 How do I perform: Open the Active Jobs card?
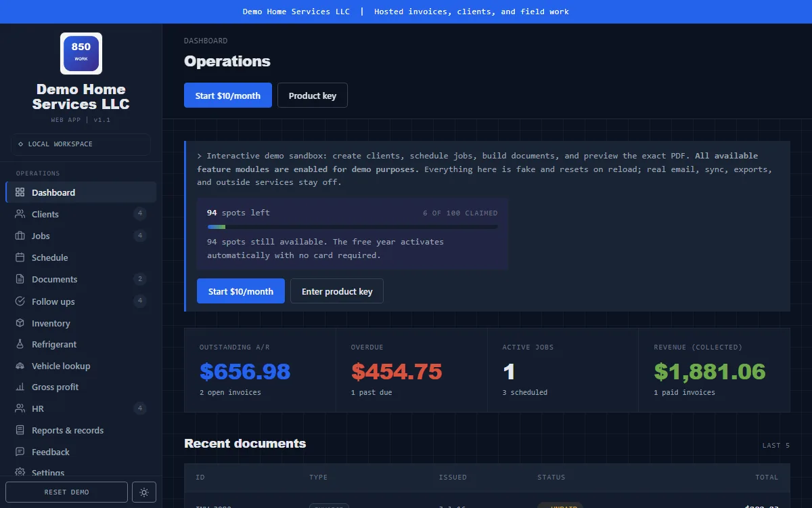[563, 371]
